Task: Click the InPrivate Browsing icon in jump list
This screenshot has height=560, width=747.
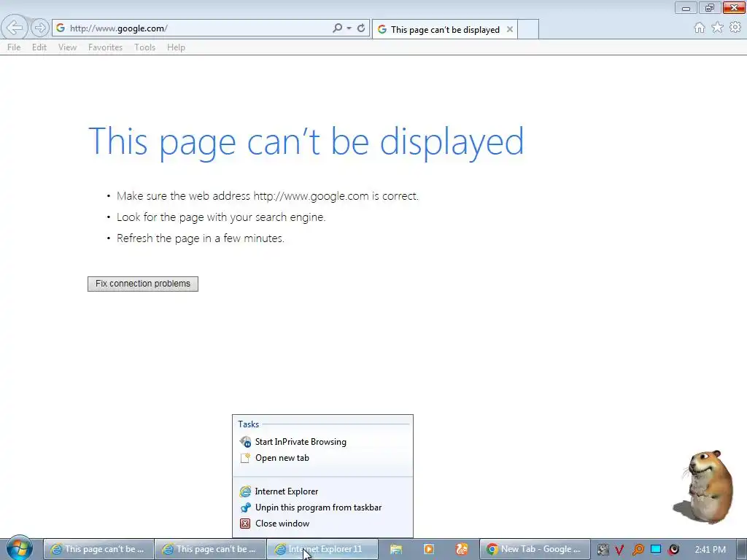Action: tap(245, 442)
